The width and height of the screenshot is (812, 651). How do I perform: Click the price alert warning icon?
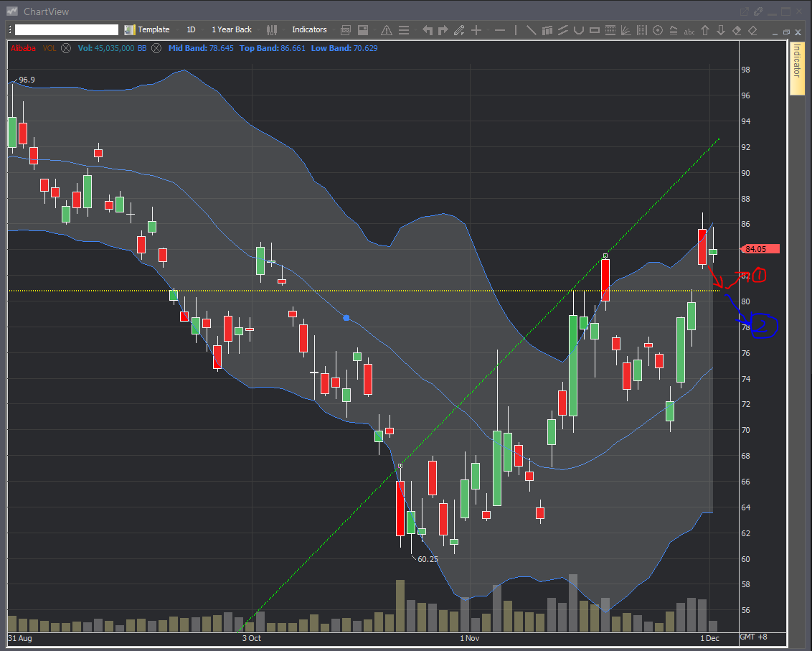coord(386,30)
